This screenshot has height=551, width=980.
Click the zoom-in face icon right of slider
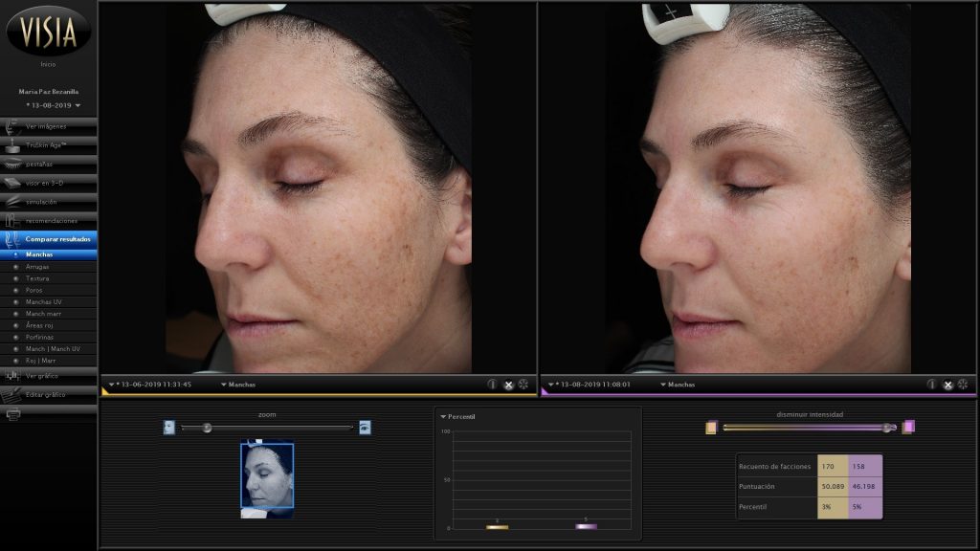365,428
